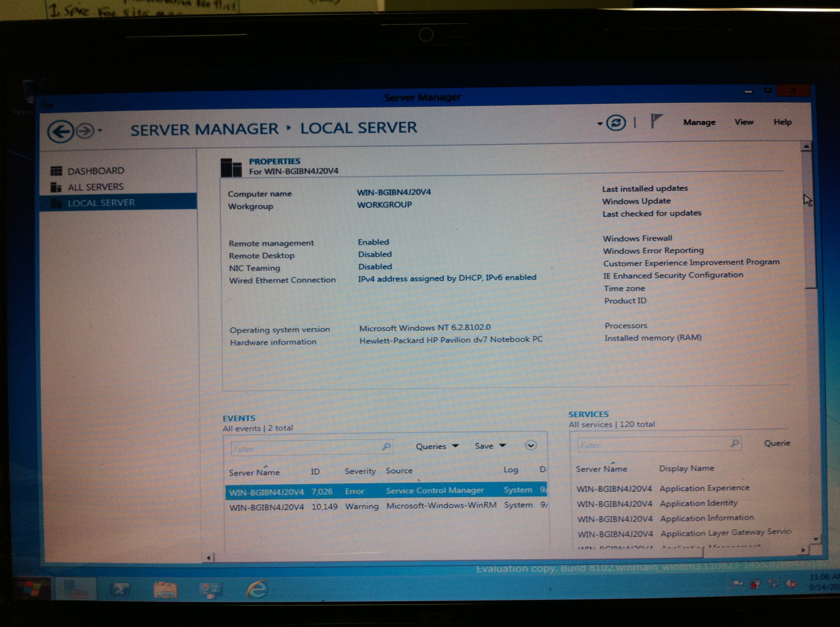Screen dimensions: 840x627
Task: Click Microsoft Windows NT 6.2.8102.0 value
Action: tap(425, 327)
